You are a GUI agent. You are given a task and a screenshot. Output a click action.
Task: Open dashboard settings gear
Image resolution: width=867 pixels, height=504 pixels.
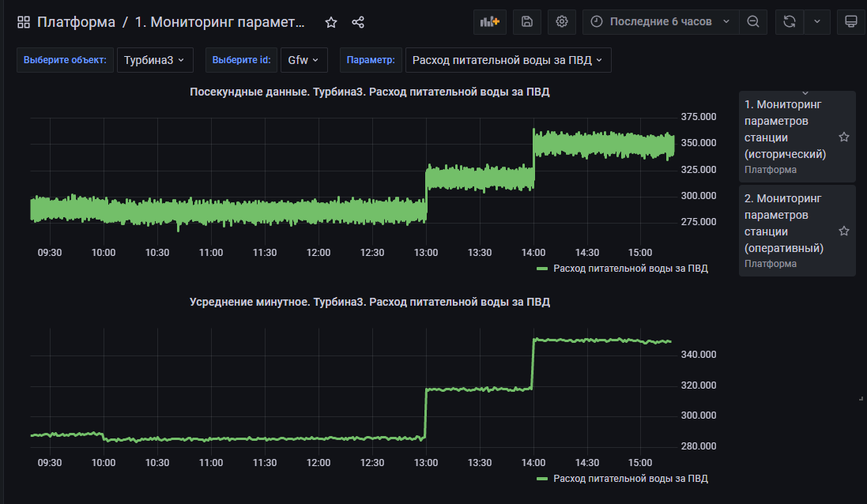coord(562,22)
